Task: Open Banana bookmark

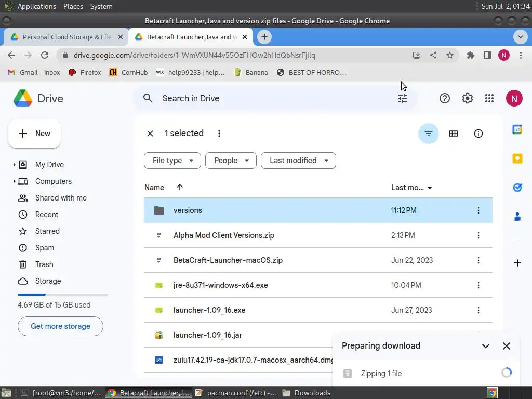Action: (251, 72)
